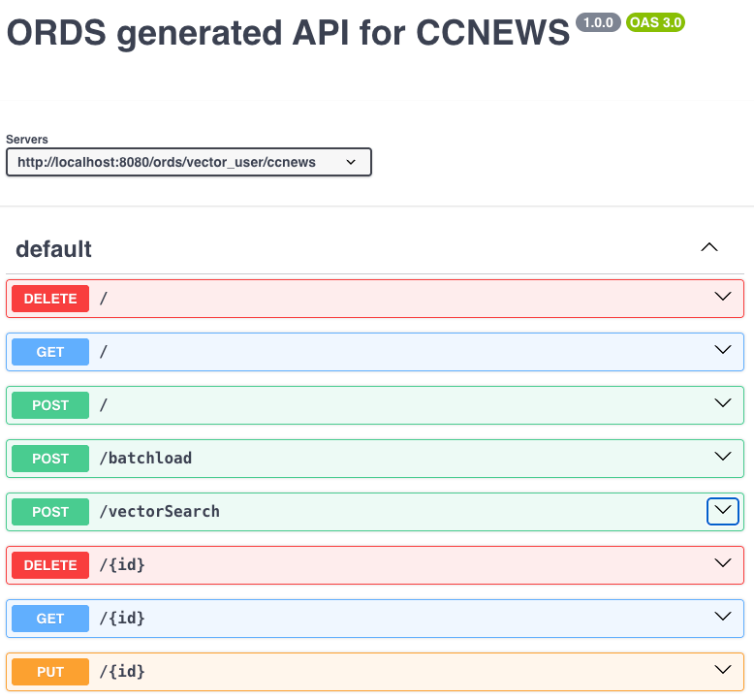Expand the DELETE / operation chevron

[722, 298]
